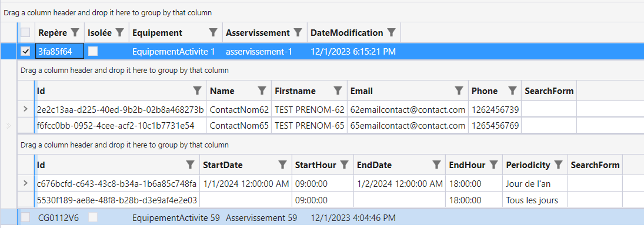Uncheck the row selector for 3fa85f64
This screenshot has width=644, height=228.
tap(25, 51)
